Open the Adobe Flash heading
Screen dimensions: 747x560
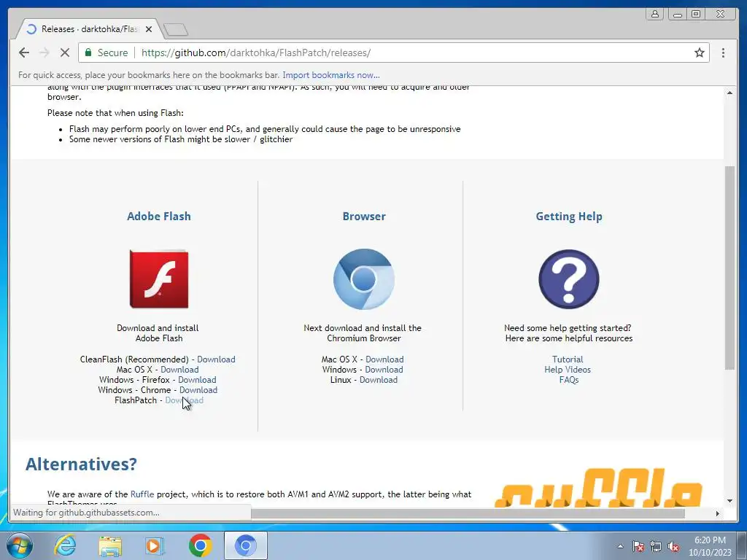point(158,216)
